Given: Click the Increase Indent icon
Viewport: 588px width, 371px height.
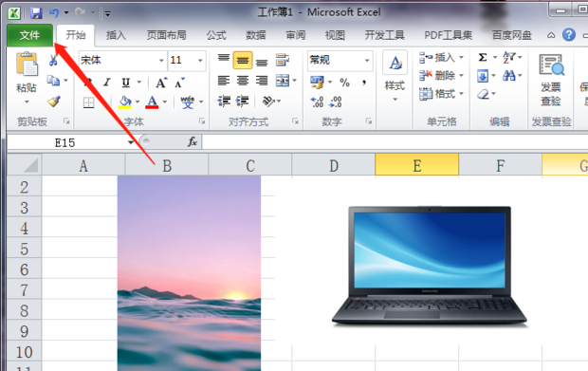Looking at the screenshot, I should click(x=242, y=101).
